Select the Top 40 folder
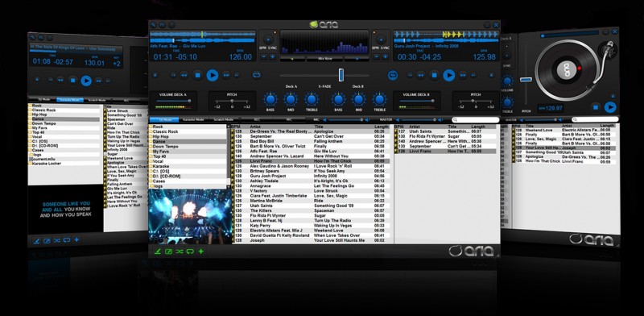 pos(159,156)
